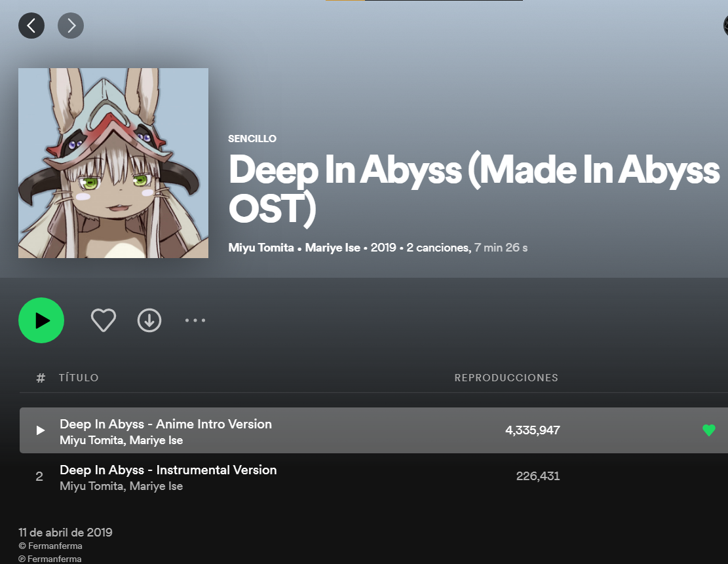This screenshot has height=564, width=728.
Task: Open Miyu Tomita under the Anime Intro track
Action: (92, 440)
